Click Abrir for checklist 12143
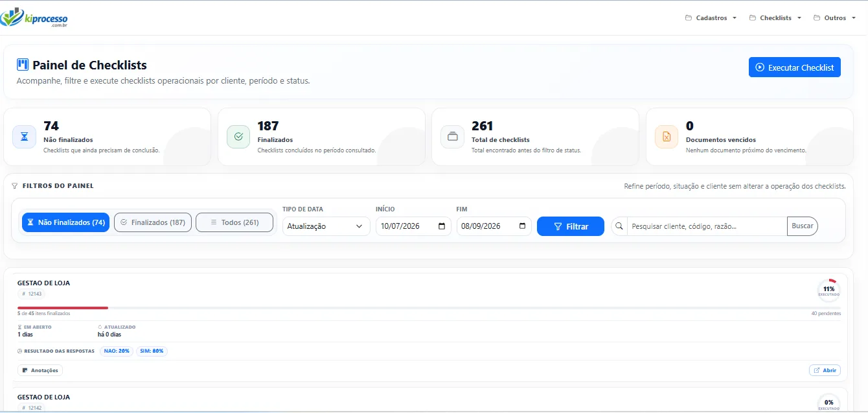Screen dimensions: 868x413 tap(825, 370)
